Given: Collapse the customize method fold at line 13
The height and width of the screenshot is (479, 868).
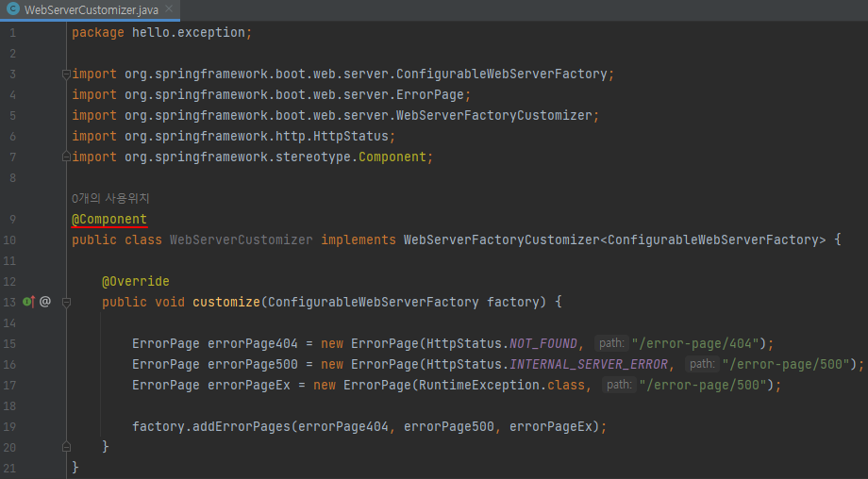Looking at the screenshot, I should (x=66, y=303).
